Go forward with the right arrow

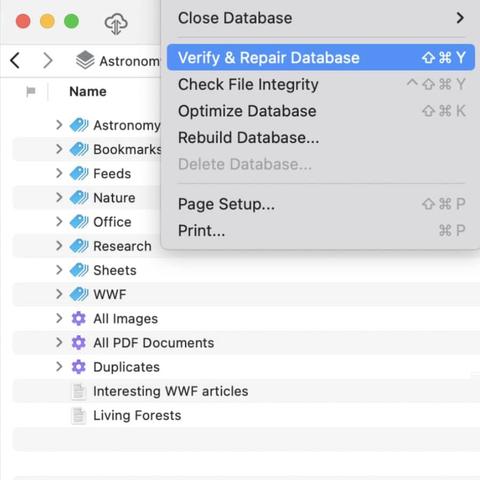[48, 61]
